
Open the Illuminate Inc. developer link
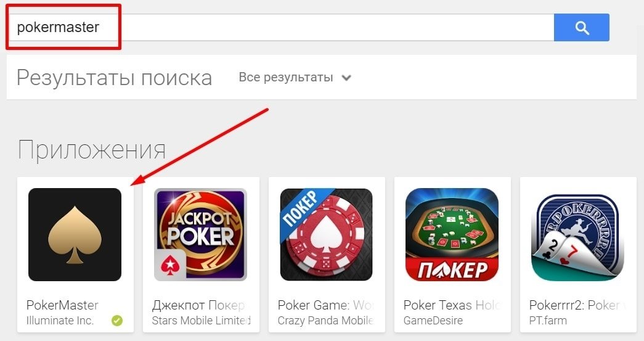(x=60, y=321)
